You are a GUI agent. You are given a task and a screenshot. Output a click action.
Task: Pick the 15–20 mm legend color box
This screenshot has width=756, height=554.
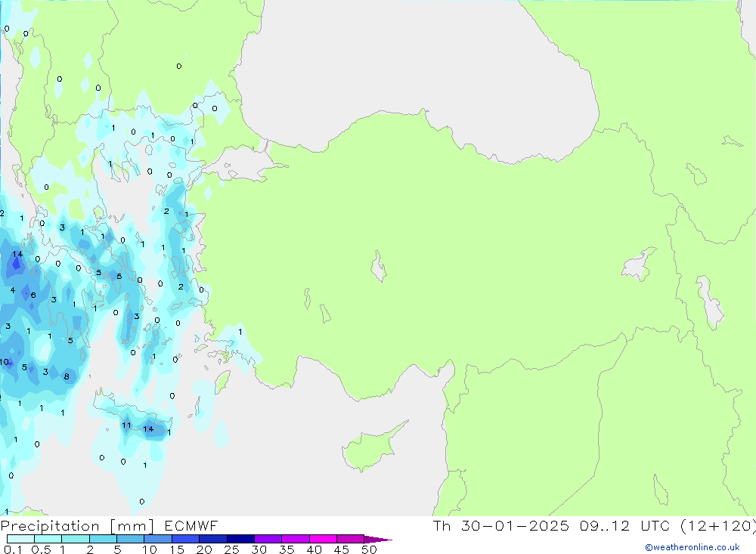[185, 539]
